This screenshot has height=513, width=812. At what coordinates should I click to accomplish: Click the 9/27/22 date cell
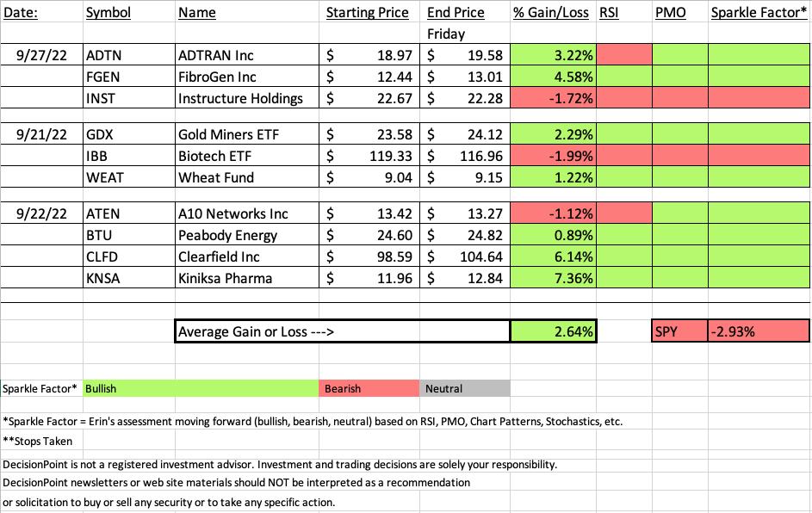[x=41, y=55]
